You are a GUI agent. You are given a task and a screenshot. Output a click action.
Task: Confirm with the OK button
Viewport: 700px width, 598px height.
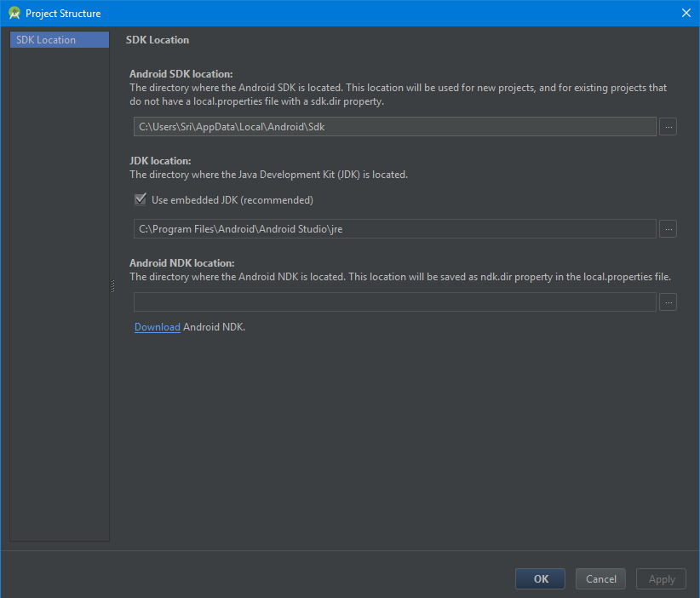point(540,578)
